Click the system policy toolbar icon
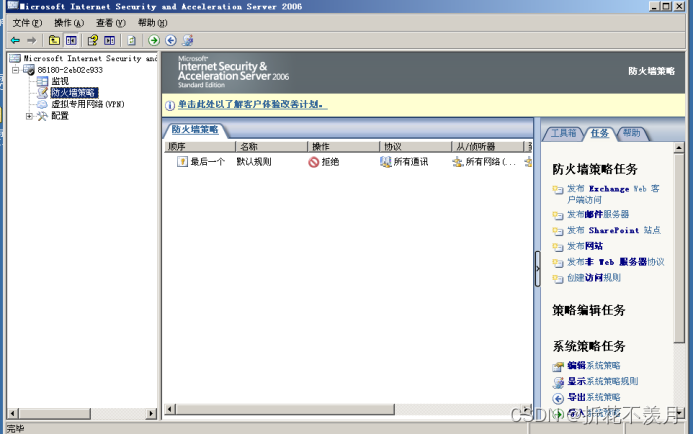The image size is (693, 435). [188, 40]
